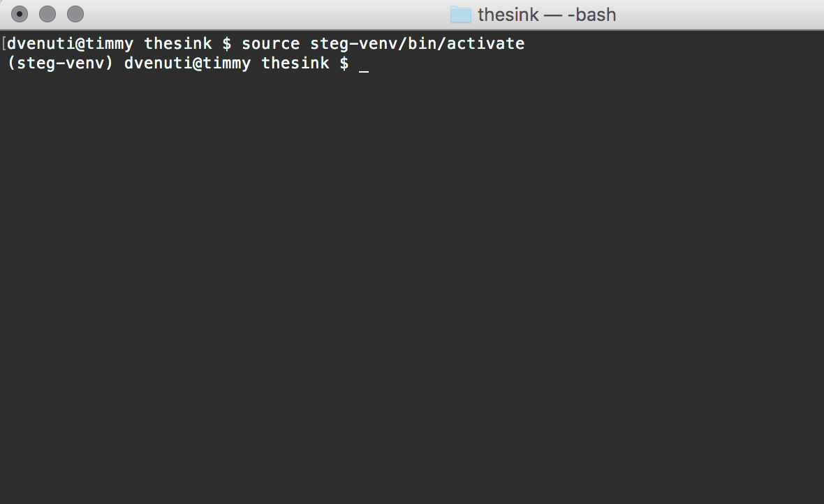Click the "(steg-venv)" virtualenv indicator
The width and height of the screenshot is (824, 504).
61,64
